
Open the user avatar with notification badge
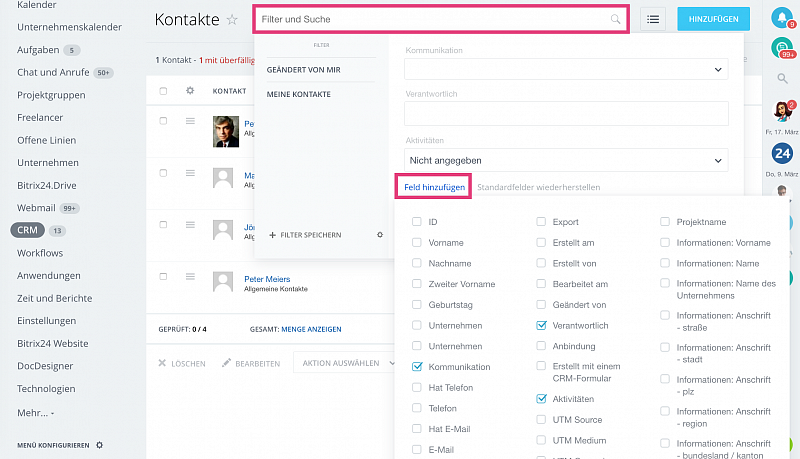tap(783, 111)
